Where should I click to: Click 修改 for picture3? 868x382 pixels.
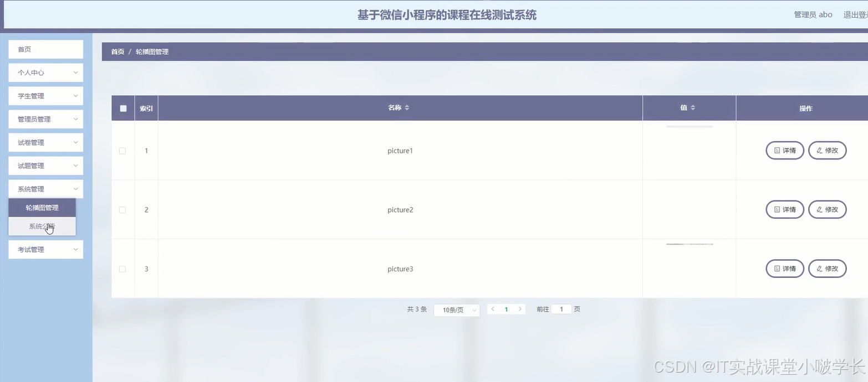pos(828,269)
